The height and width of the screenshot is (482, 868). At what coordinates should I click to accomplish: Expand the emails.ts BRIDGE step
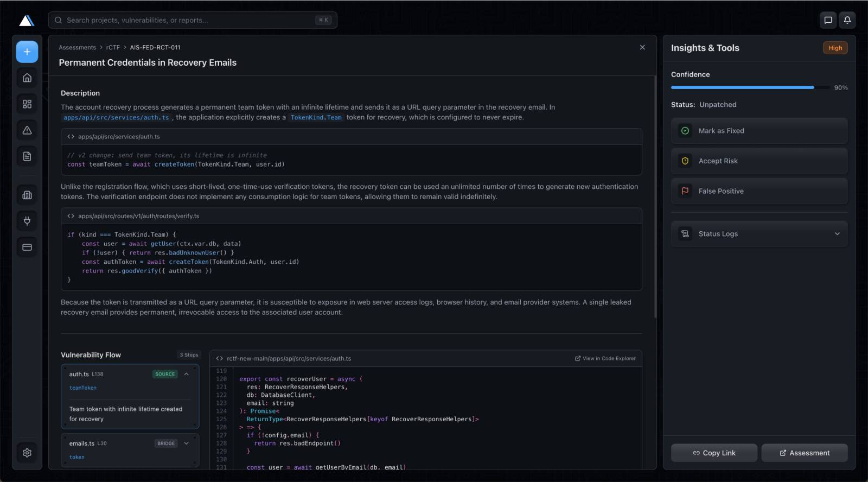pyautogui.click(x=187, y=443)
